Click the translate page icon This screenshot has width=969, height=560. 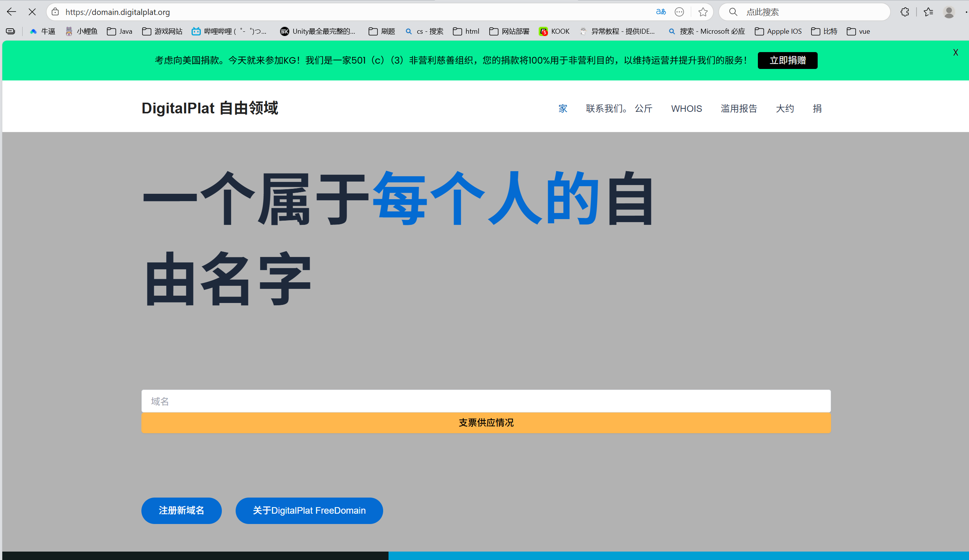coord(661,12)
